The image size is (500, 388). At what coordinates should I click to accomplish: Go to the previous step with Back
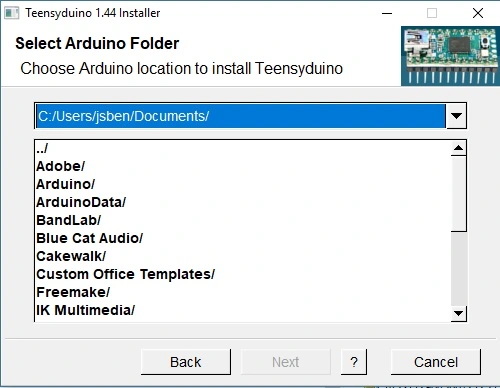(x=186, y=362)
